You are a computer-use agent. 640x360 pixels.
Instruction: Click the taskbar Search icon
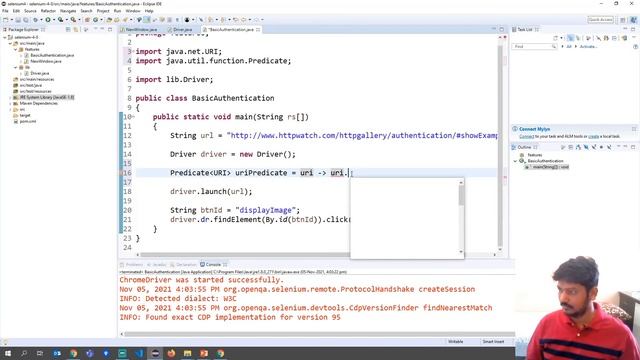(x=24, y=353)
